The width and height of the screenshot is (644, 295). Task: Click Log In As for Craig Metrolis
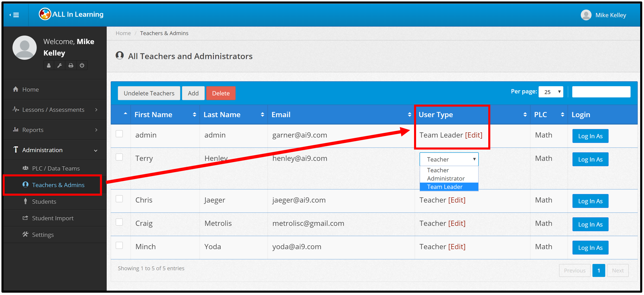point(590,224)
